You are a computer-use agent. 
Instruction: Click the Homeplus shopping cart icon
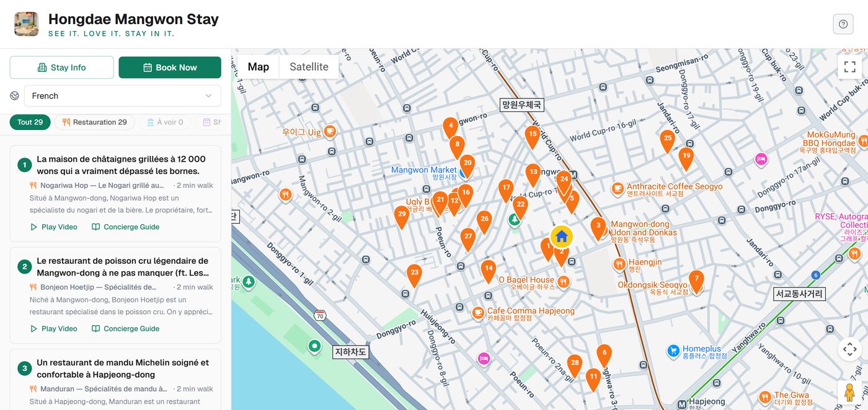coord(673,351)
